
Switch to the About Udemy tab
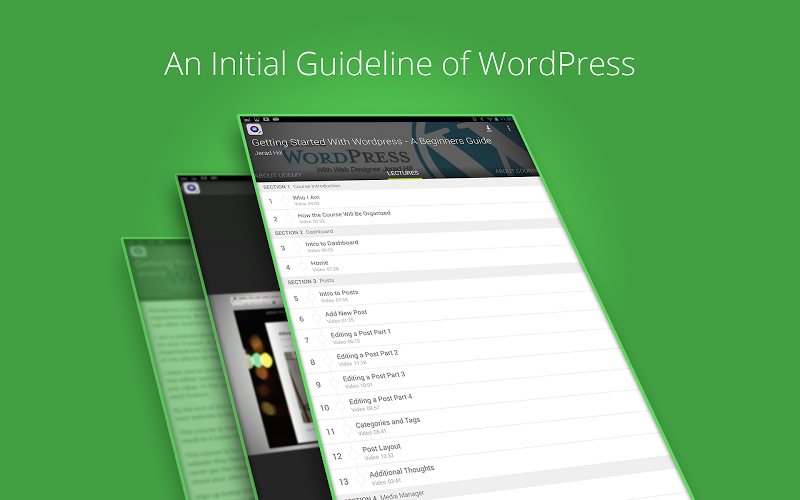click(279, 175)
